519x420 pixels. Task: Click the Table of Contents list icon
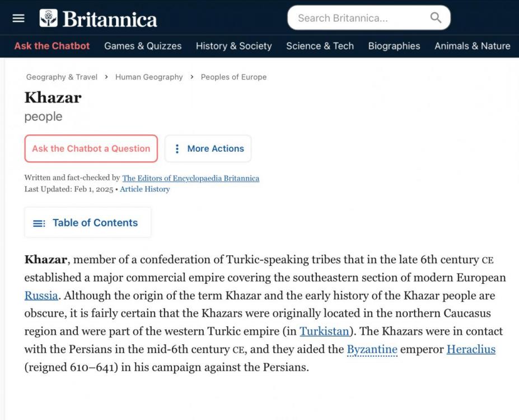click(x=39, y=223)
